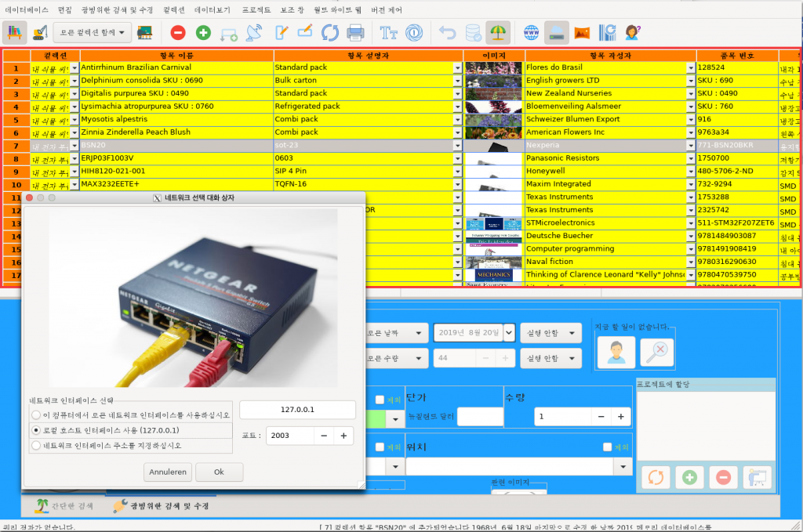Click the add-row icon with small green plus
Viewport: 803px width, 532px height.
228,34
